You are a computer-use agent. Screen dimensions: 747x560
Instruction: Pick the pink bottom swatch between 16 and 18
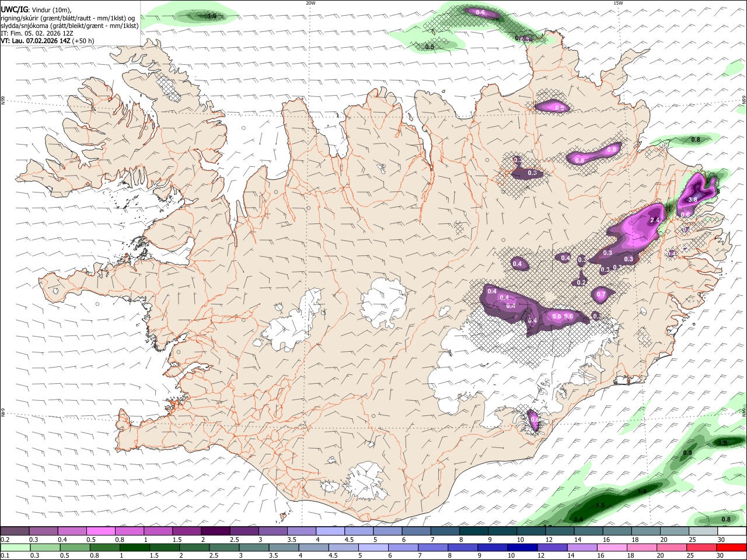point(611,548)
